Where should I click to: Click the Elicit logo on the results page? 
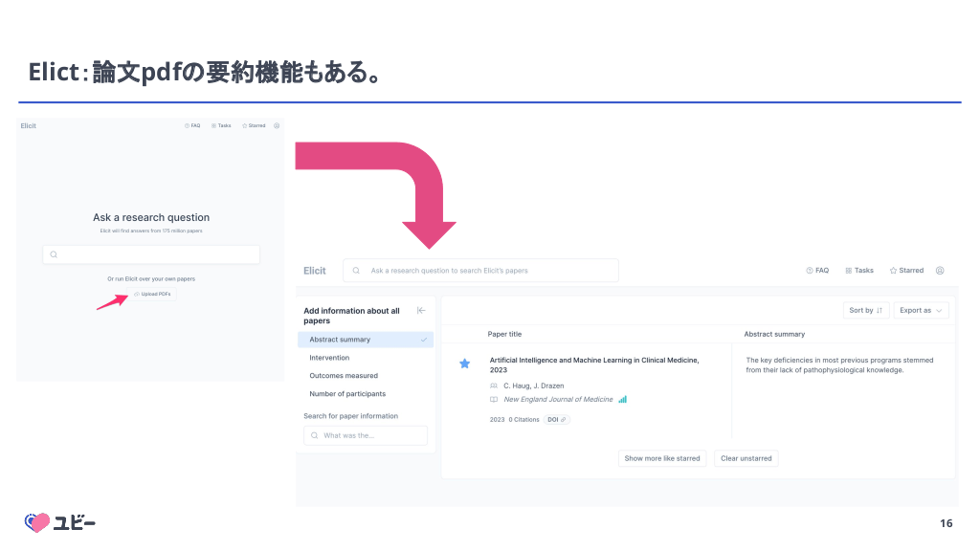pos(315,271)
